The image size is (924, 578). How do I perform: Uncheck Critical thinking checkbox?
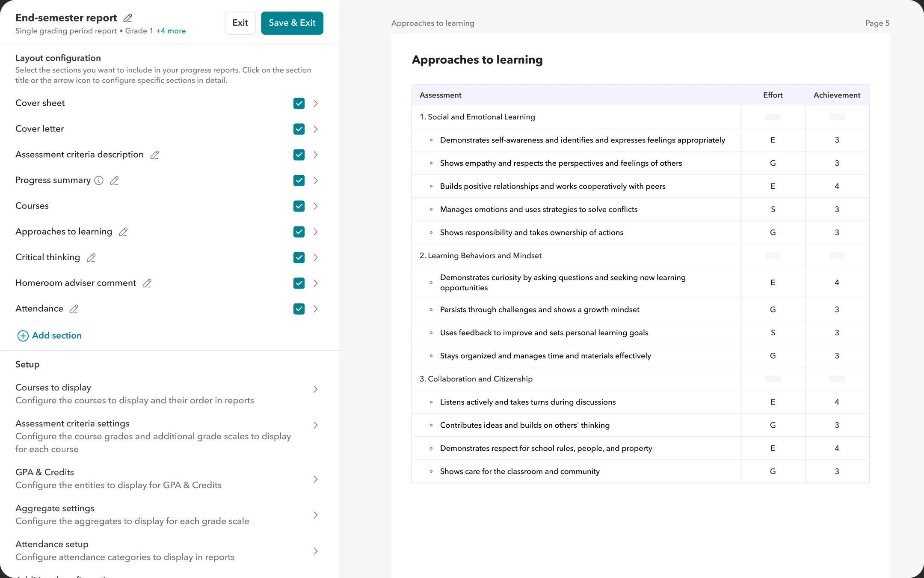pos(299,257)
